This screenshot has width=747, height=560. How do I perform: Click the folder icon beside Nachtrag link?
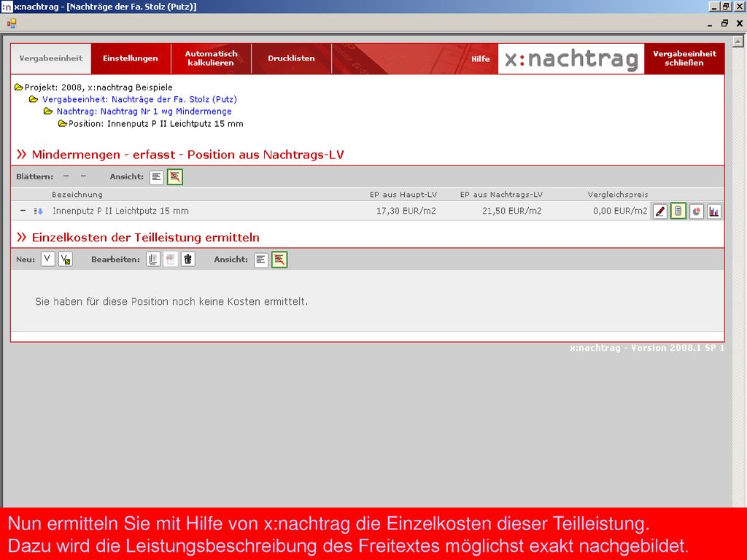coord(48,112)
